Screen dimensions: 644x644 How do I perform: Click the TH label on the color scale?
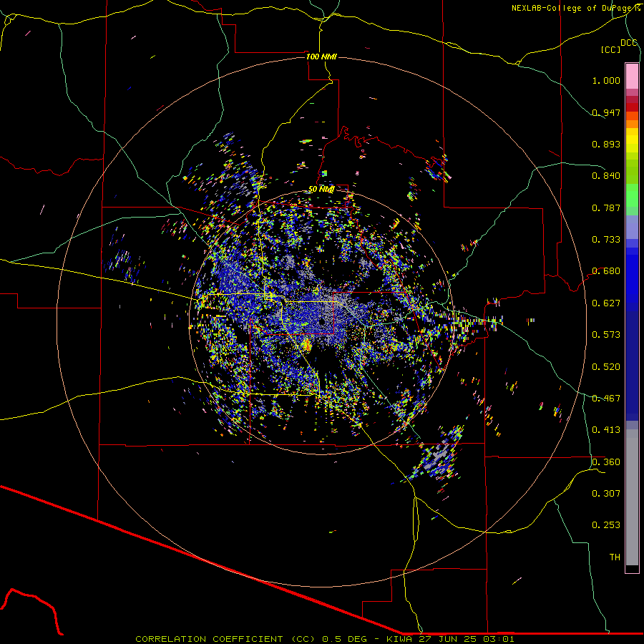click(x=615, y=557)
